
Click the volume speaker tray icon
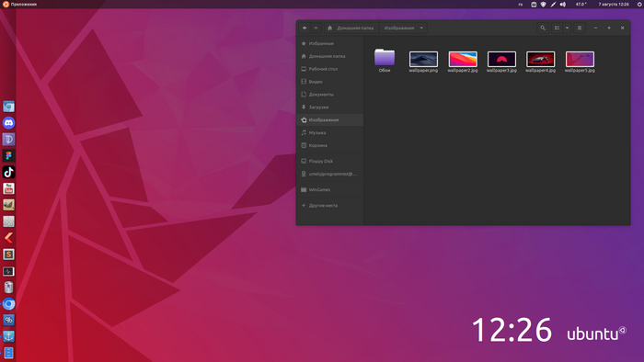(563, 4)
